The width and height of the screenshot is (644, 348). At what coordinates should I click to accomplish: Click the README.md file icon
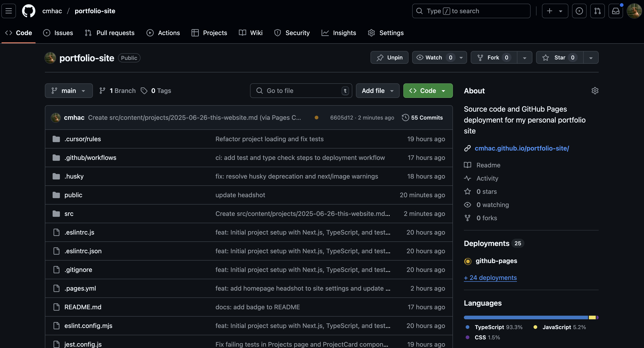coord(56,307)
